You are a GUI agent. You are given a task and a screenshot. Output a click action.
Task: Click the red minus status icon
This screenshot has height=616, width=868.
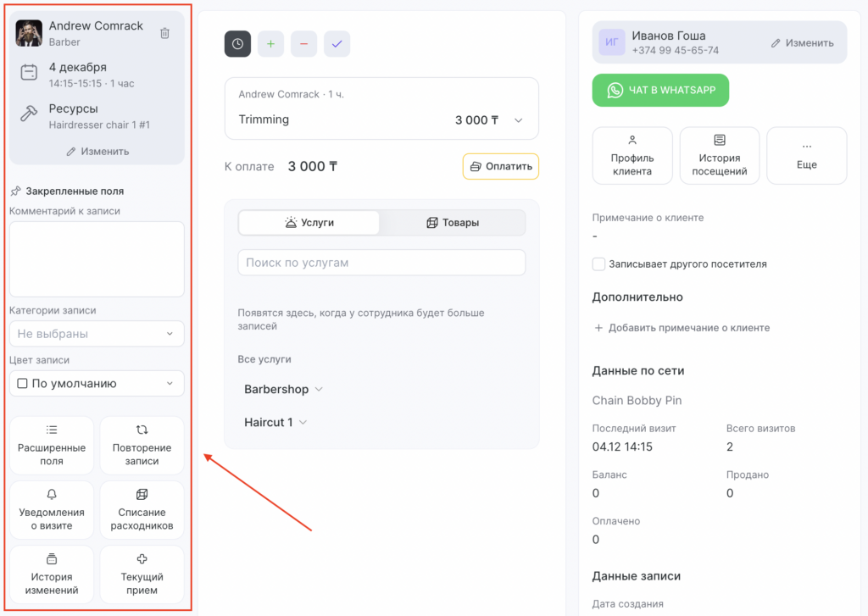coord(303,44)
